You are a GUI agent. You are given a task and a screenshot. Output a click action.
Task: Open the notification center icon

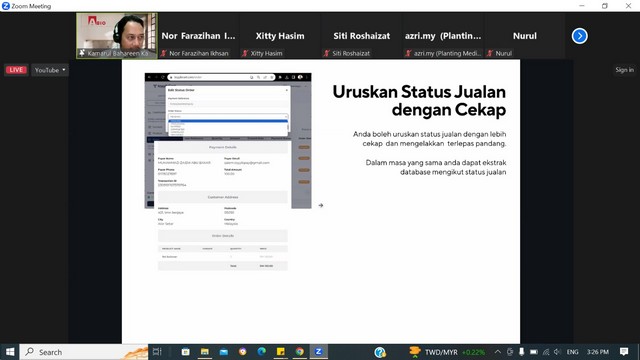tap(624, 352)
